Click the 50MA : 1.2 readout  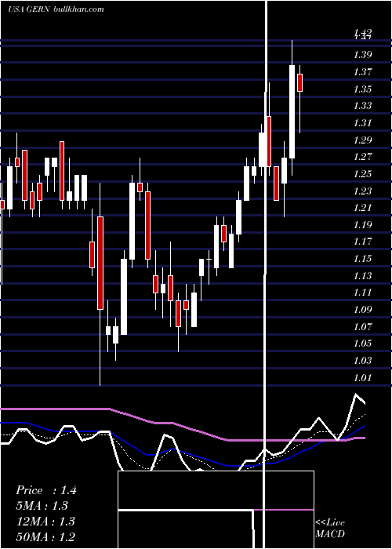[45, 536]
